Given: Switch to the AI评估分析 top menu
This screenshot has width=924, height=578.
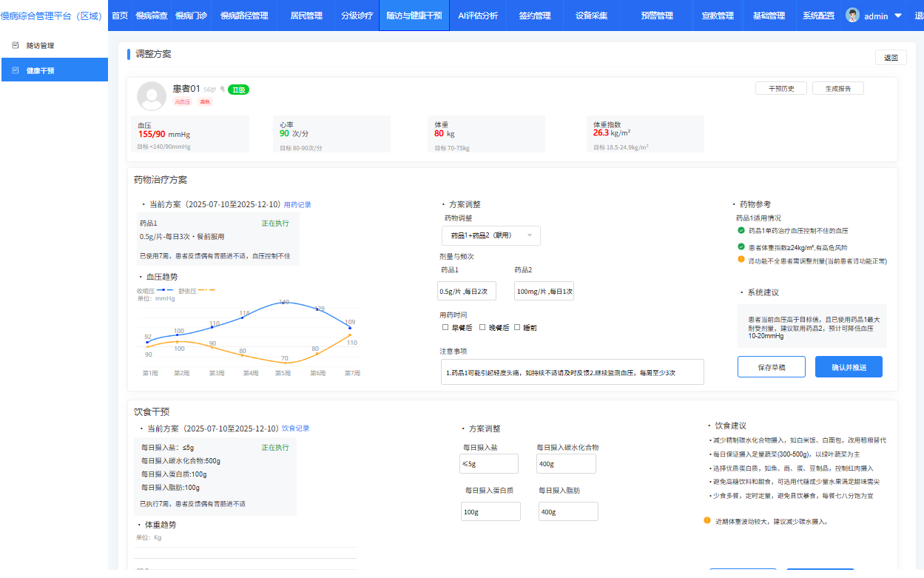Looking at the screenshot, I should tap(478, 16).
